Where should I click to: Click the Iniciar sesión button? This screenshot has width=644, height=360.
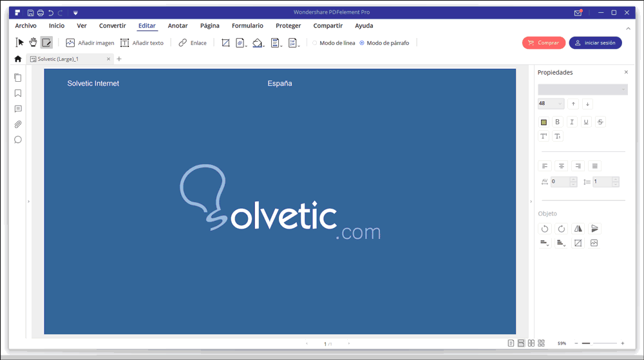click(595, 43)
